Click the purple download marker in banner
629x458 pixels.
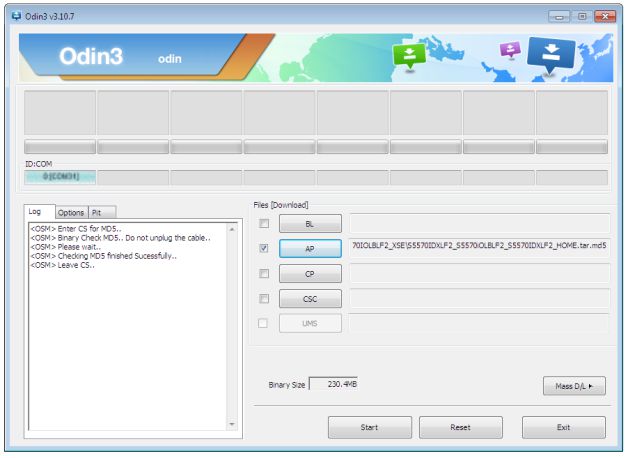tap(510, 50)
